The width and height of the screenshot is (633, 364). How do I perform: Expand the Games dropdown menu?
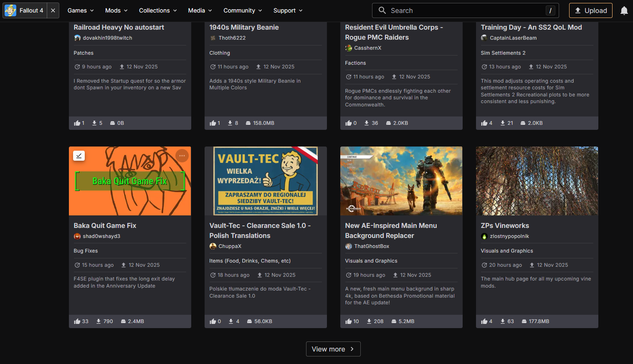pyautogui.click(x=81, y=10)
